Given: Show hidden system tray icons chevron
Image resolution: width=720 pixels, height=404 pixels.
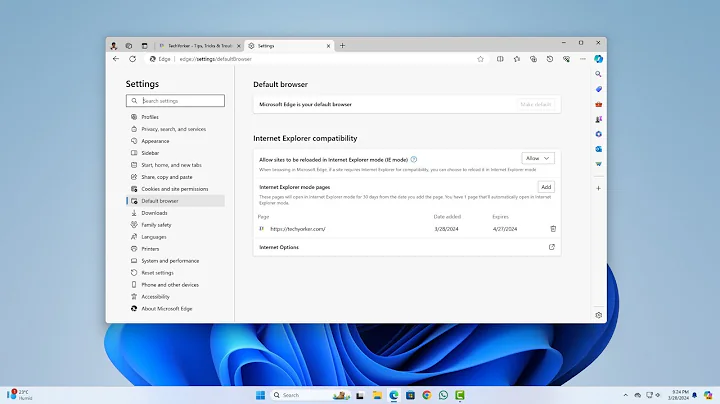Looking at the screenshot, I should tap(625, 395).
